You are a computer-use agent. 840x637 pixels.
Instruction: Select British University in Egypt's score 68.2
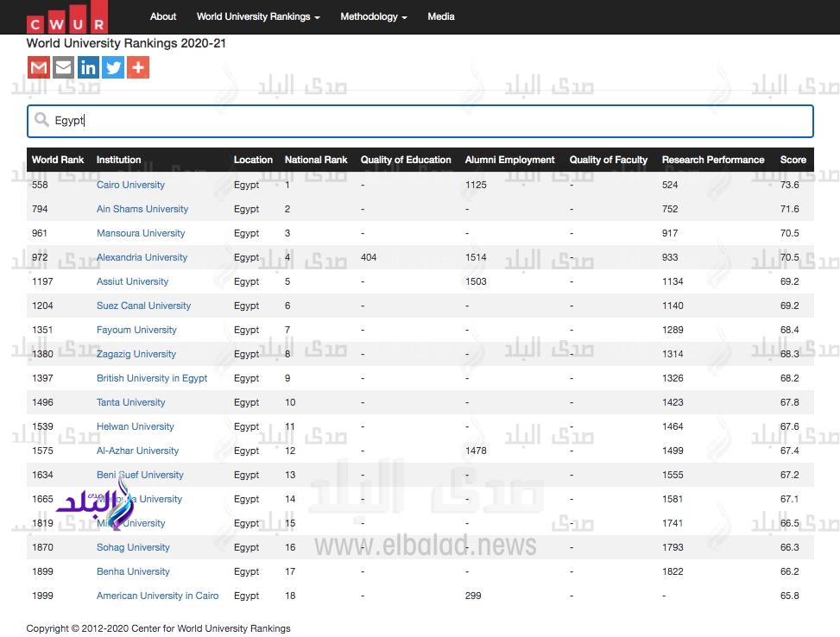pos(790,378)
